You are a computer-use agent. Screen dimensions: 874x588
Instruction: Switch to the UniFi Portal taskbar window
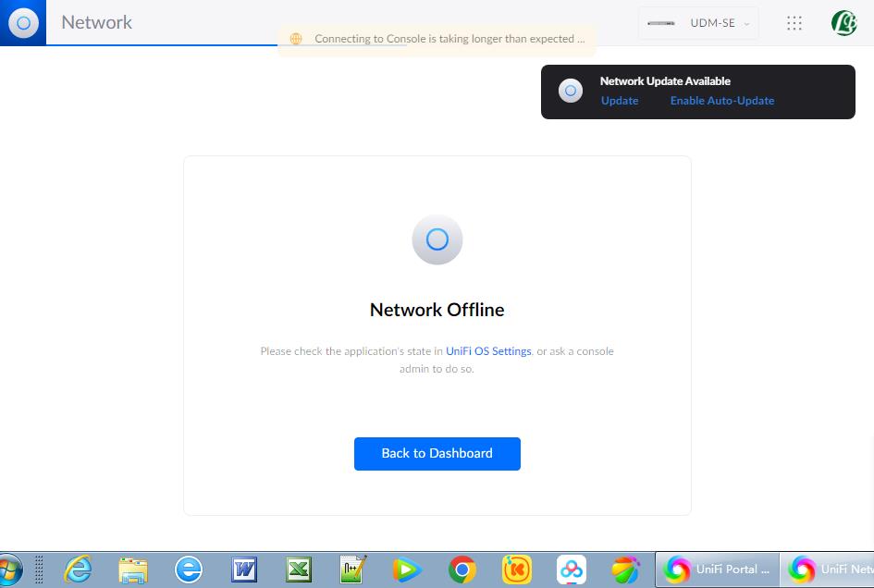point(717,570)
